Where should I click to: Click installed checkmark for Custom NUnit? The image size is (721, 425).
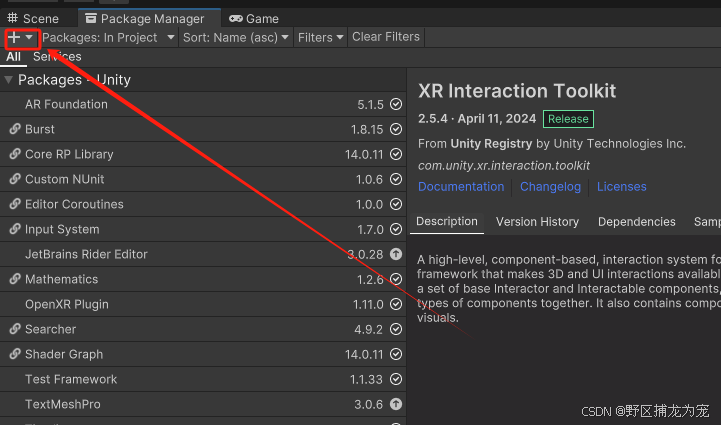(x=396, y=179)
